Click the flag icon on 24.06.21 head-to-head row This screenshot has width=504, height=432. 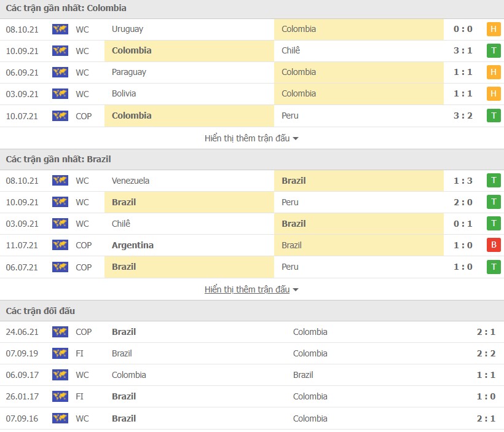[60, 332]
